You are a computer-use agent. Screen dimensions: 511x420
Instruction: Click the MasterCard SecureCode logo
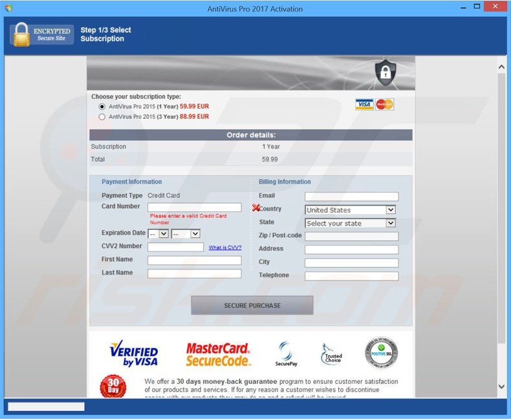[218, 354]
